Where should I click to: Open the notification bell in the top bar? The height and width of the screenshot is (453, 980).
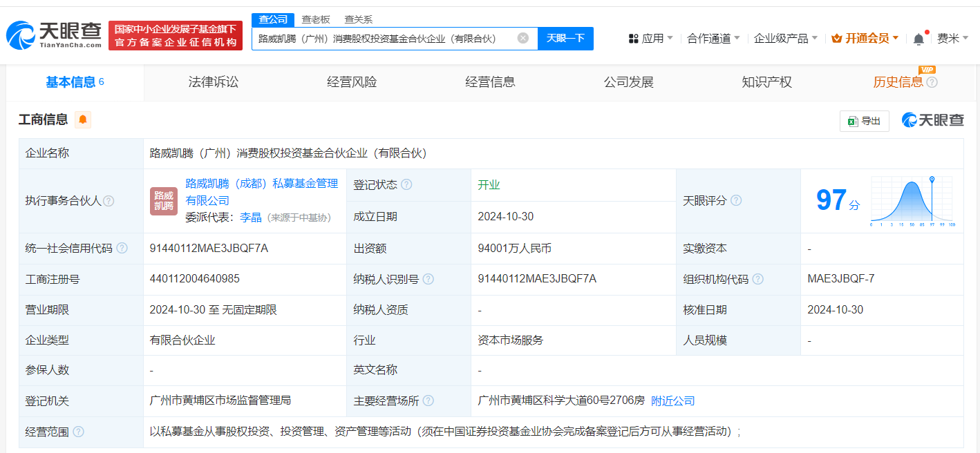click(x=918, y=39)
